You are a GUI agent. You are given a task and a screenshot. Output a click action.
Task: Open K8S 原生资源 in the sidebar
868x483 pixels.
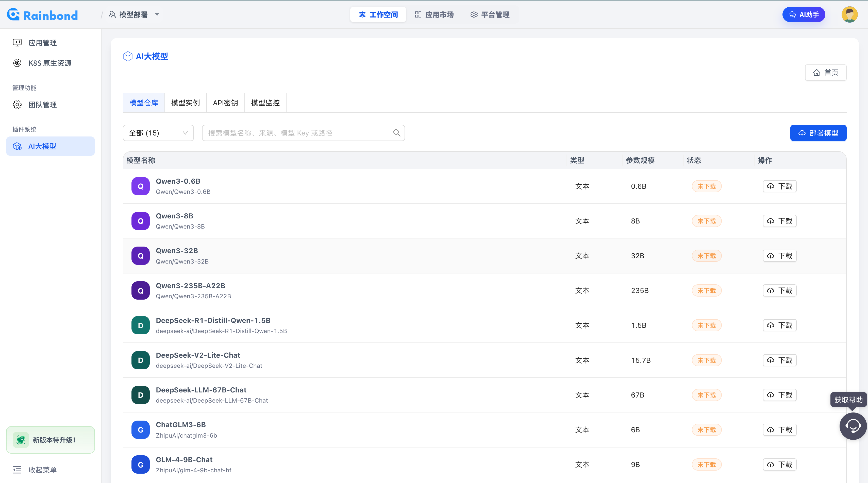click(51, 63)
